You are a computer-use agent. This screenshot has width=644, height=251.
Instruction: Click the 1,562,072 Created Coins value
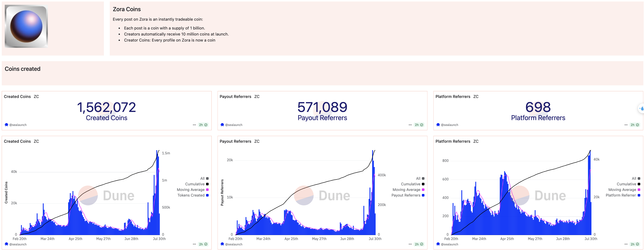(106, 107)
